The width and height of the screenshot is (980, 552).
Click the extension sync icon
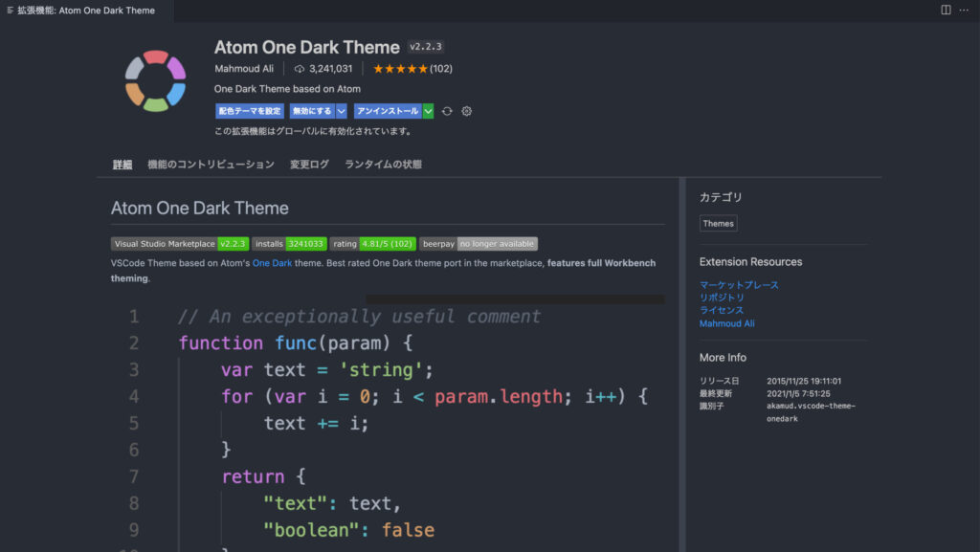[x=447, y=111]
